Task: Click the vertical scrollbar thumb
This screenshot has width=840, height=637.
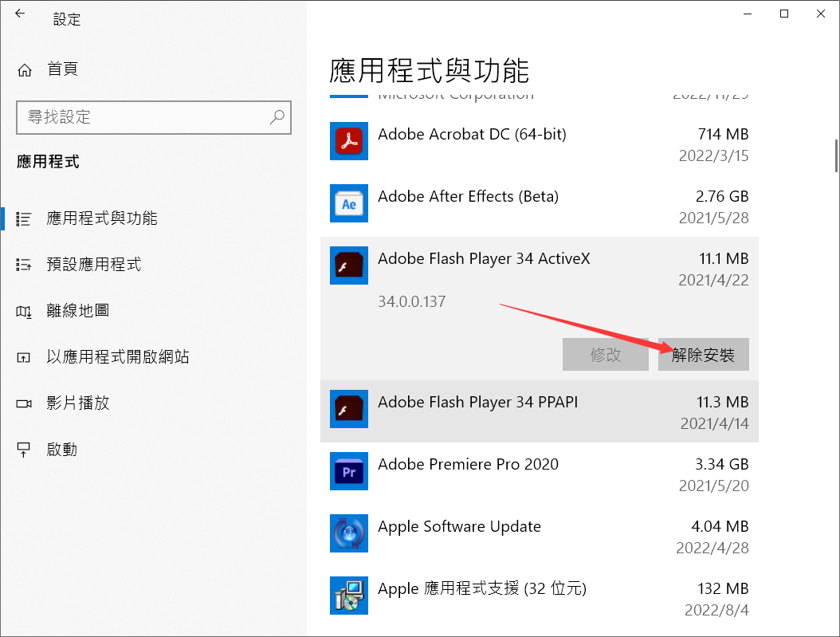Action: point(836,156)
